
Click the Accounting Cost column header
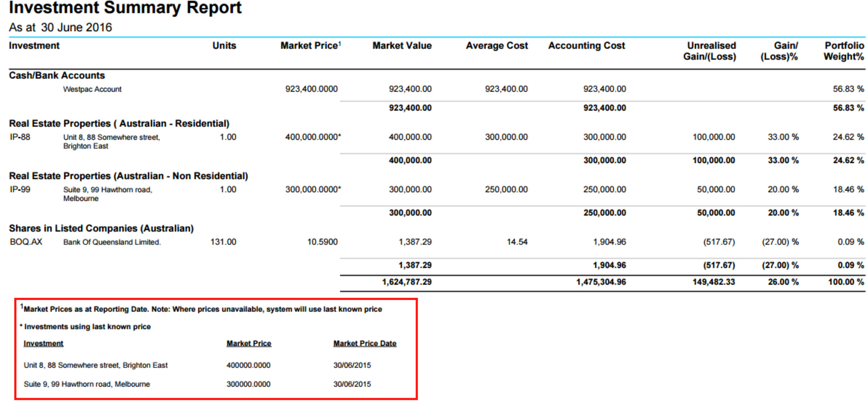click(x=586, y=46)
